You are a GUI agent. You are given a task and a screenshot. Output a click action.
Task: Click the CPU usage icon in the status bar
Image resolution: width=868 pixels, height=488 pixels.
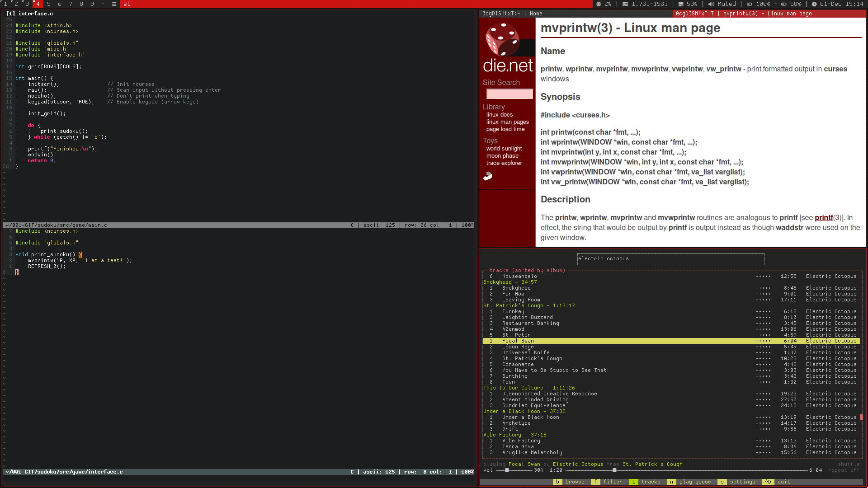598,4
